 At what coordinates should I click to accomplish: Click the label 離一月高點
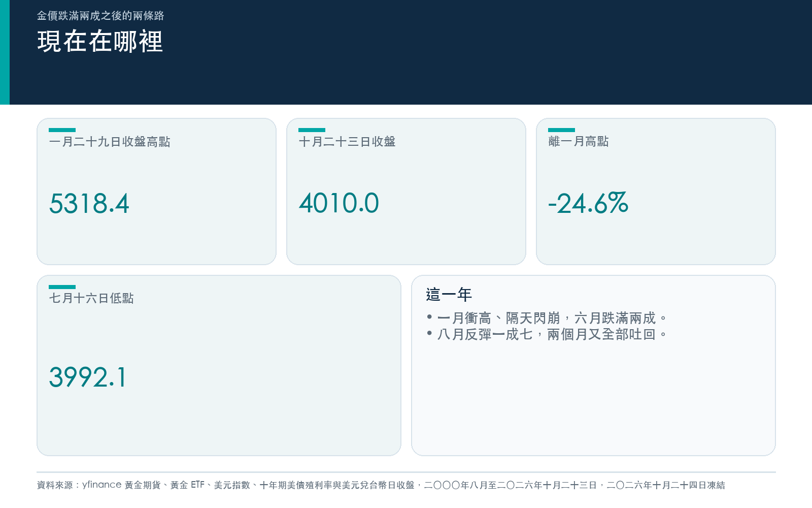(579, 142)
